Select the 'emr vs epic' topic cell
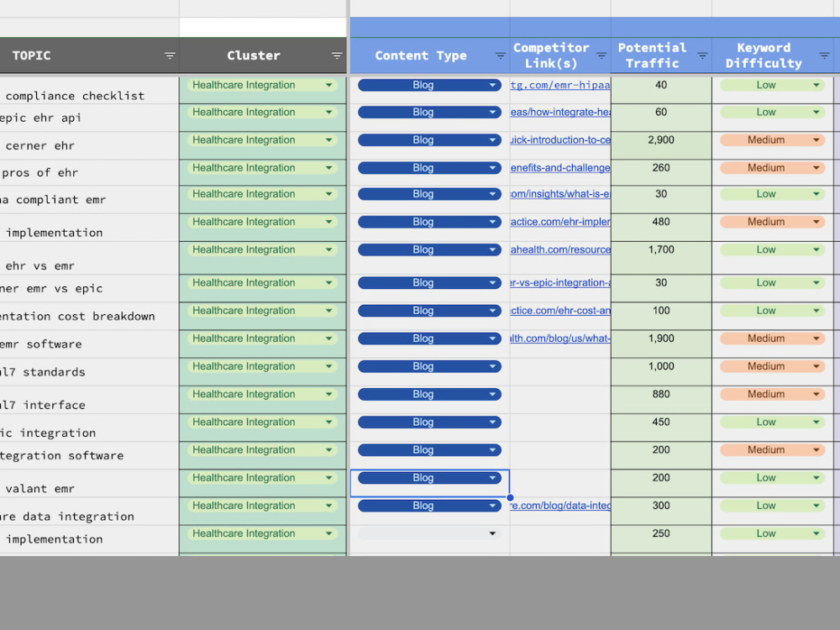 click(90, 289)
